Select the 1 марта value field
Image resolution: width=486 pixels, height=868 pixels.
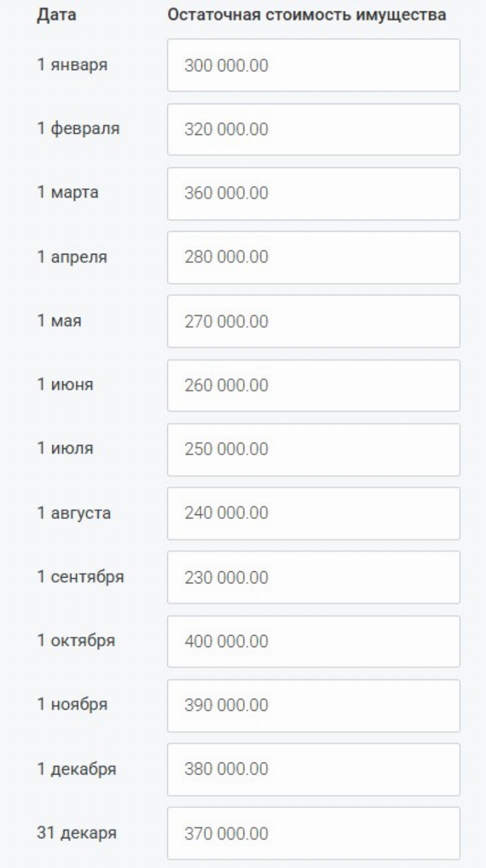click(x=313, y=193)
